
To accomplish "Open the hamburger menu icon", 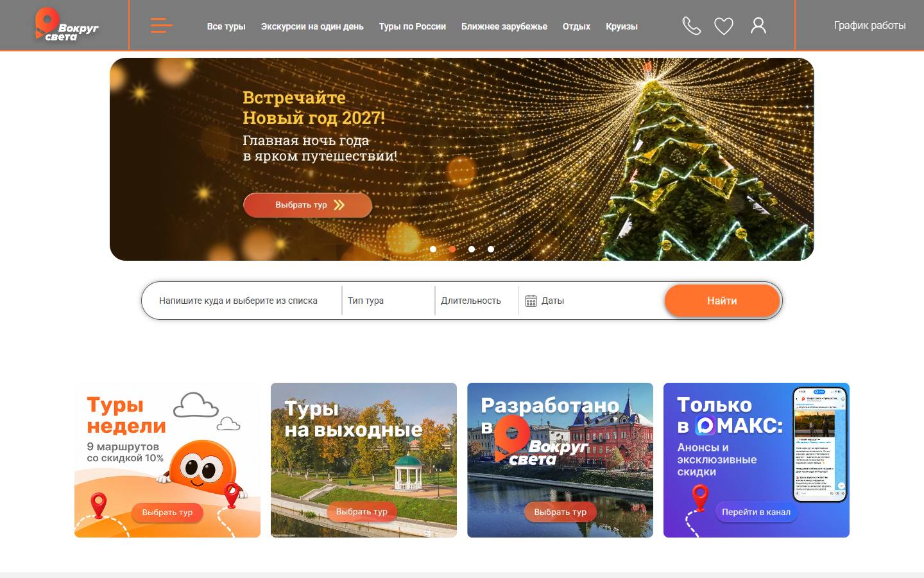I will 162,26.
